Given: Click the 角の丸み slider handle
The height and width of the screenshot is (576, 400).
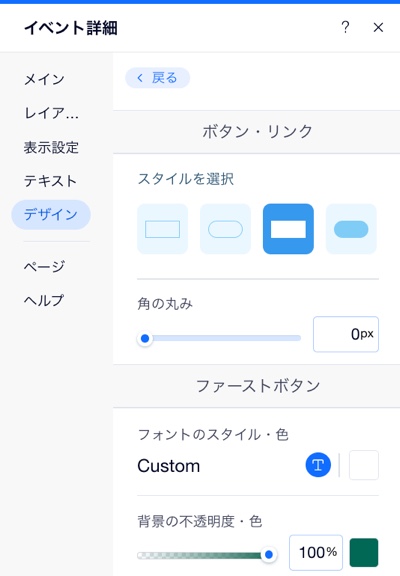Looking at the screenshot, I should point(145,338).
